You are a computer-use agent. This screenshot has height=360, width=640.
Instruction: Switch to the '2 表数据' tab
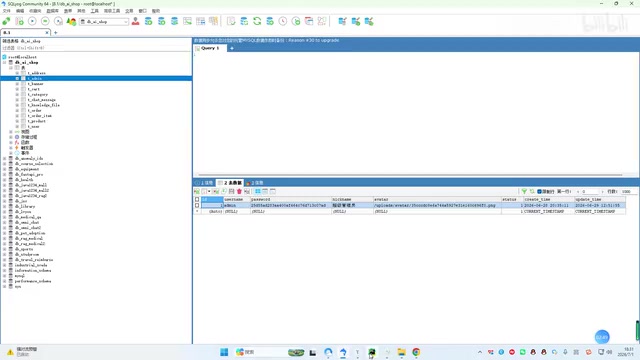coord(230,183)
